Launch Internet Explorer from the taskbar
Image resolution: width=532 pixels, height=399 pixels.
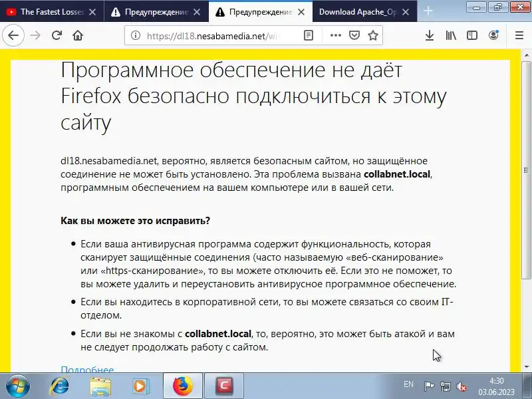59,386
